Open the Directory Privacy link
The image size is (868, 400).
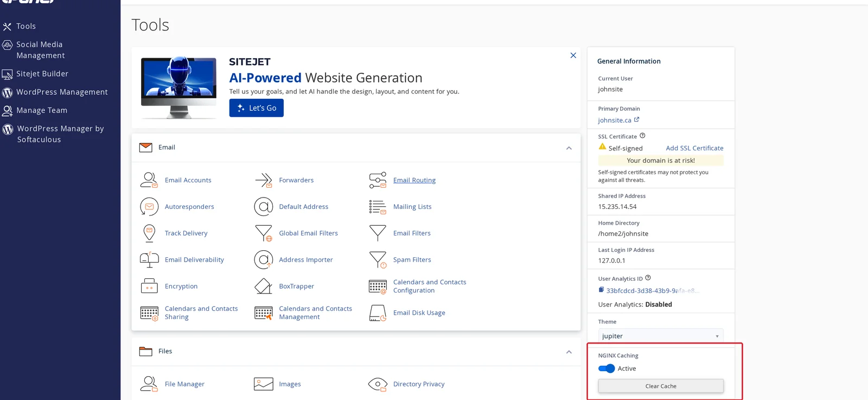(x=419, y=384)
